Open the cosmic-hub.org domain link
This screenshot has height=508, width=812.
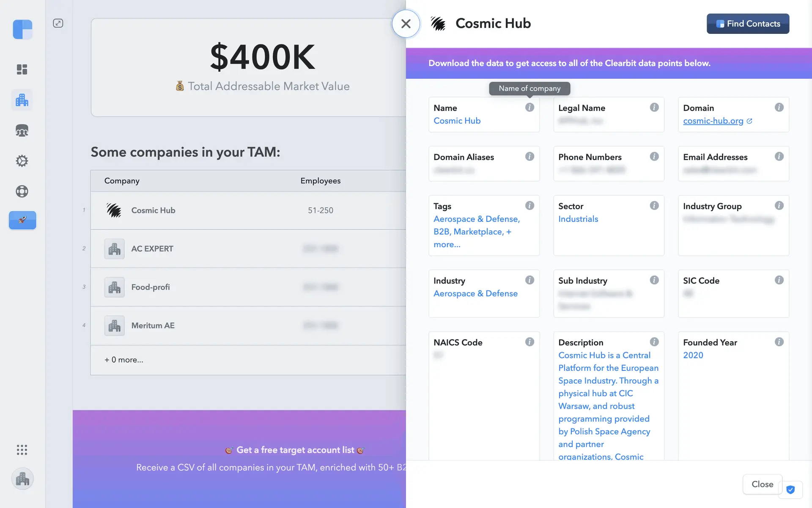[x=713, y=121]
